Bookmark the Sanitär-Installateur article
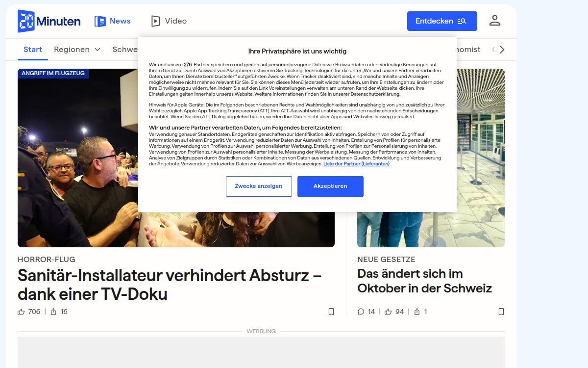This screenshot has height=368, width=588. [x=331, y=312]
